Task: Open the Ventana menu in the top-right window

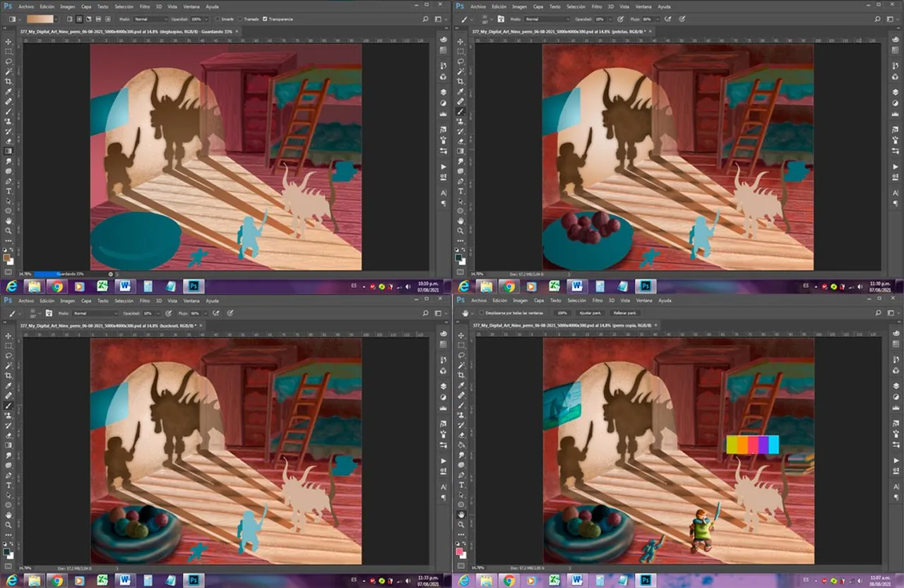Action: pos(643,6)
